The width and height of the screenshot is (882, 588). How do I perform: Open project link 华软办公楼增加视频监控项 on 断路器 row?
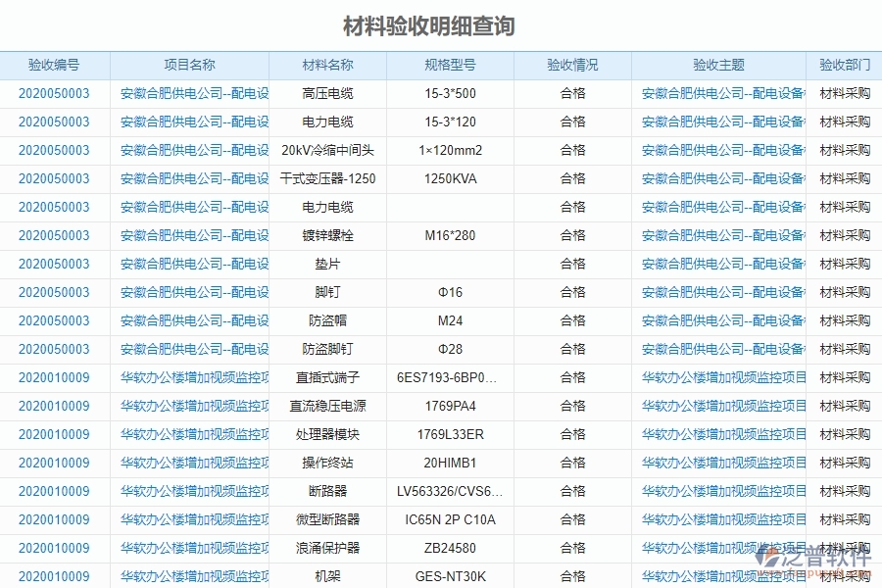click(x=191, y=491)
